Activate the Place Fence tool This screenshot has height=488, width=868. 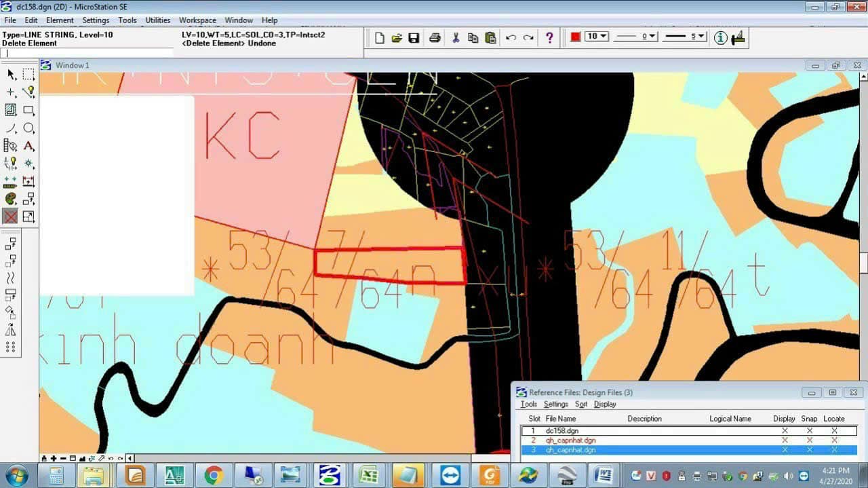click(28, 74)
